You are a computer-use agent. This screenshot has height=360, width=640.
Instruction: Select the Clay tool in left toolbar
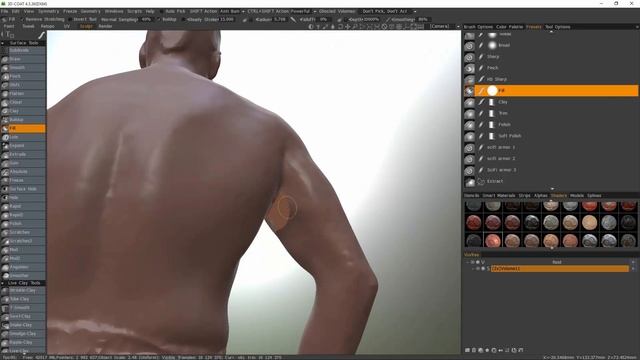[23, 111]
